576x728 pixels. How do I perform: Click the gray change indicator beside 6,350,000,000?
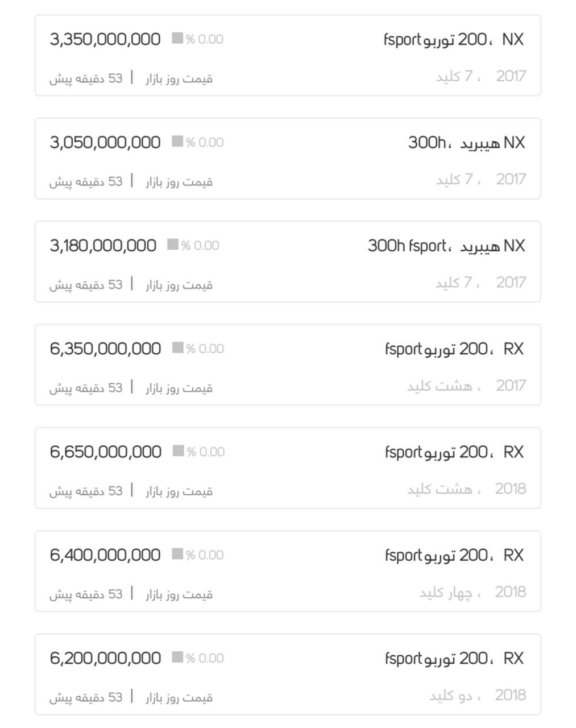click(x=177, y=348)
